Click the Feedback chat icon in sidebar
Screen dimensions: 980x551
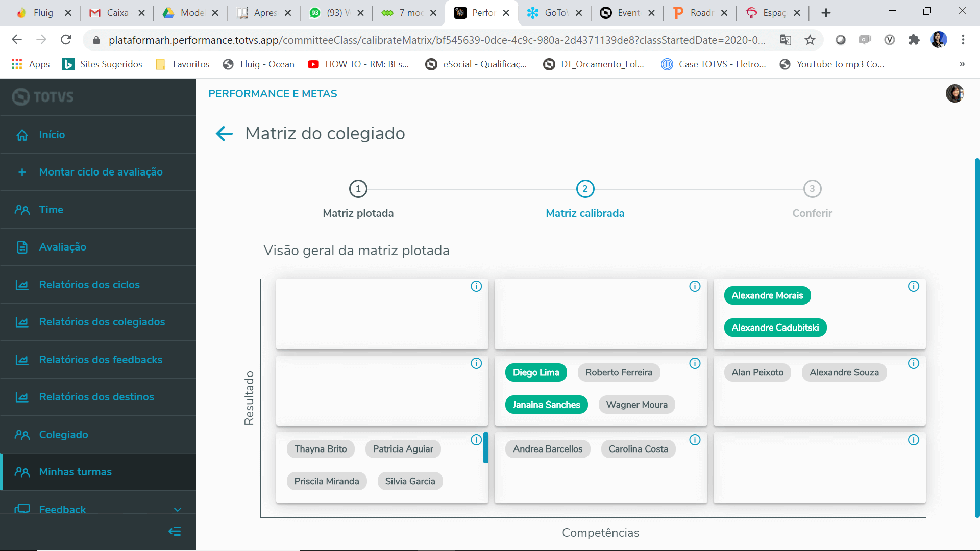[x=22, y=509]
